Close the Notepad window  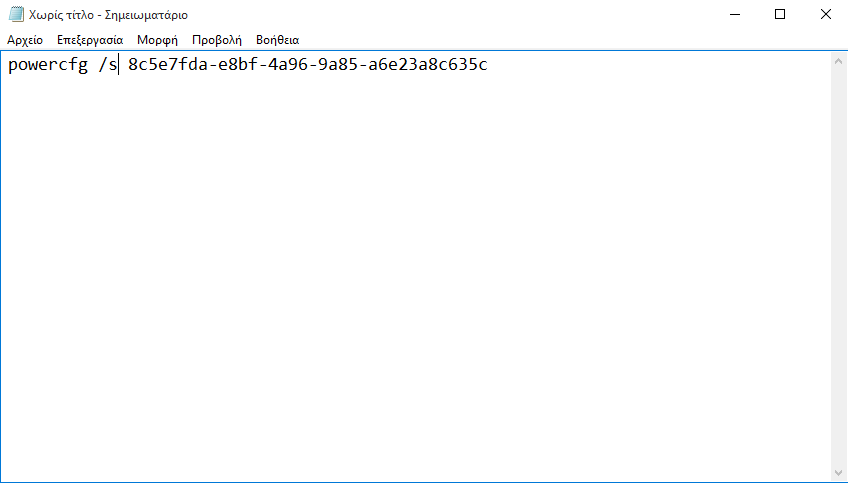click(825, 15)
